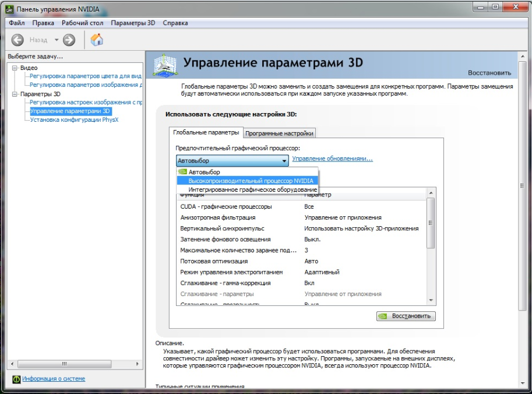Click the Back arrow icon

pos(17,40)
